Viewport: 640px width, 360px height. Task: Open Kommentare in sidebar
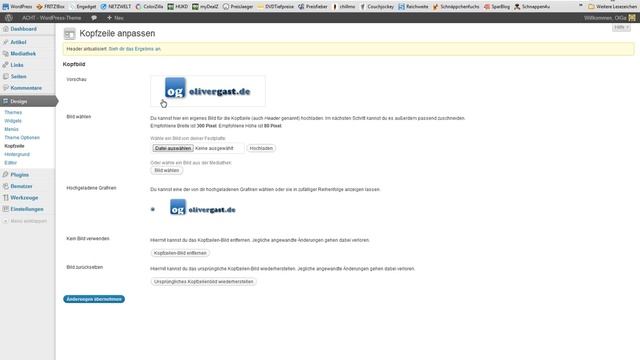click(x=26, y=88)
